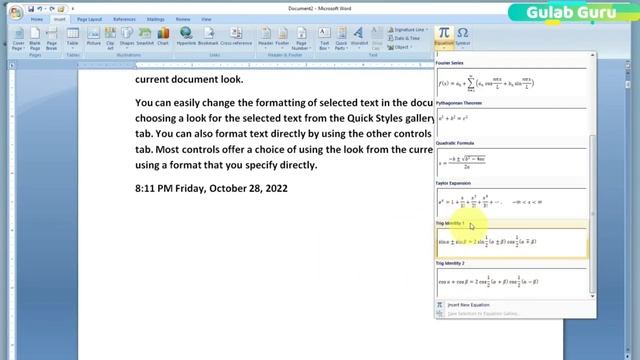Choose the Trig Identity 1 equation

[x=512, y=242]
